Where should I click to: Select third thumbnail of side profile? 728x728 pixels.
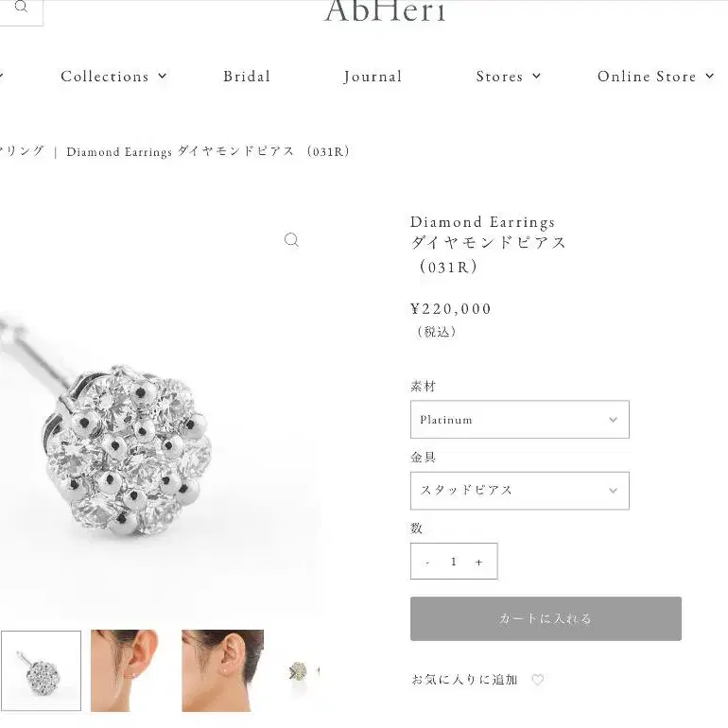tap(223, 670)
